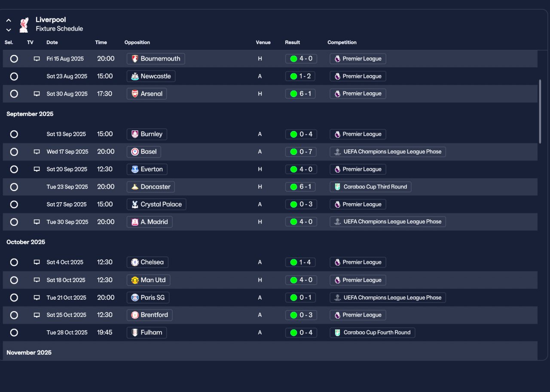Click the Basel club badge icon
The image size is (550, 392).
coord(135,152)
